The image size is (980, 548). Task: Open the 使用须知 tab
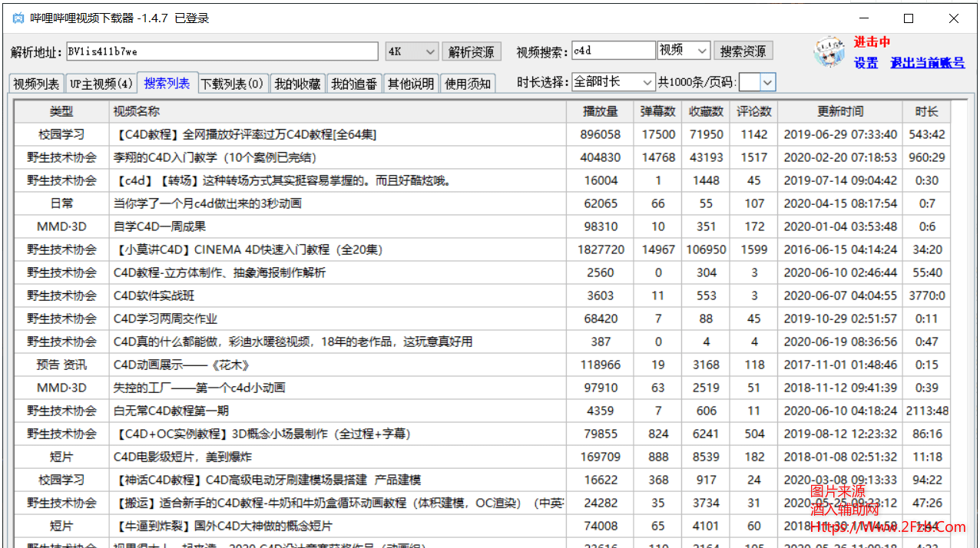click(468, 84)
